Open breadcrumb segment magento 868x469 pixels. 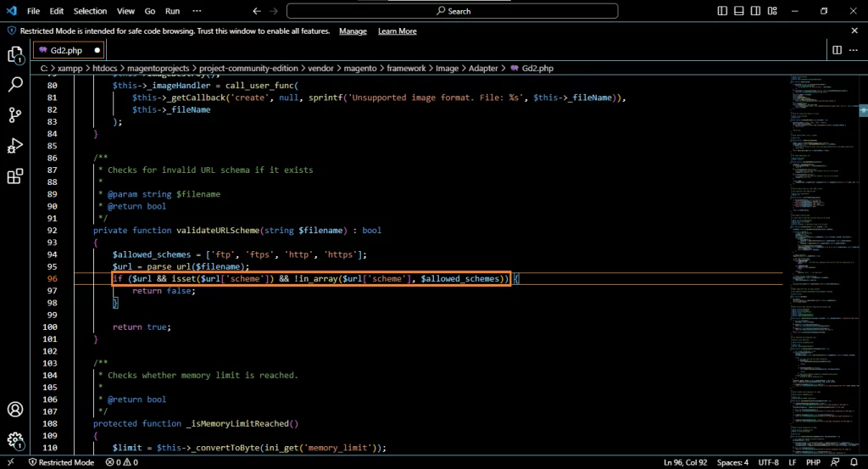(x=359, y=68)
